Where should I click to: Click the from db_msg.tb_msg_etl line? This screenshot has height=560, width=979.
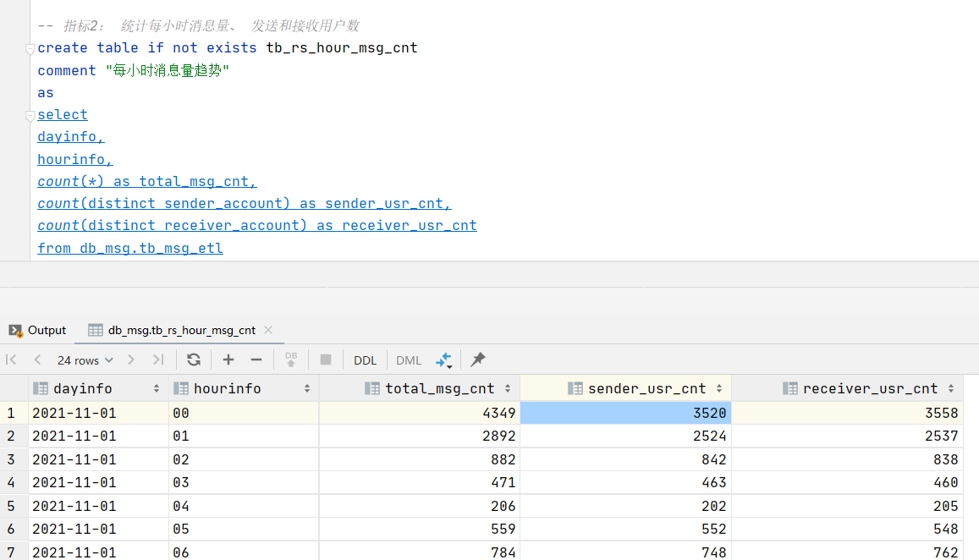129,248
